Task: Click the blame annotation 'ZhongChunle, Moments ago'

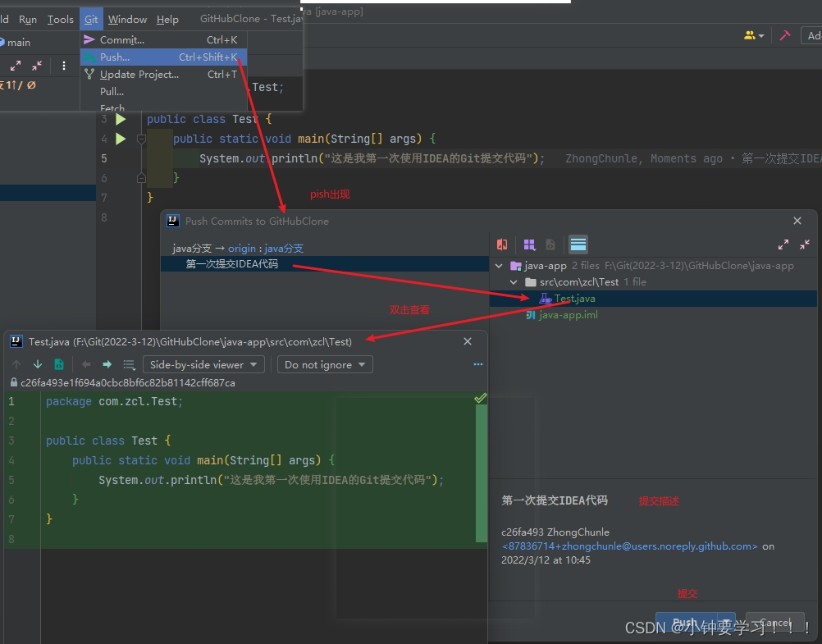Action: tap(644, 158)
